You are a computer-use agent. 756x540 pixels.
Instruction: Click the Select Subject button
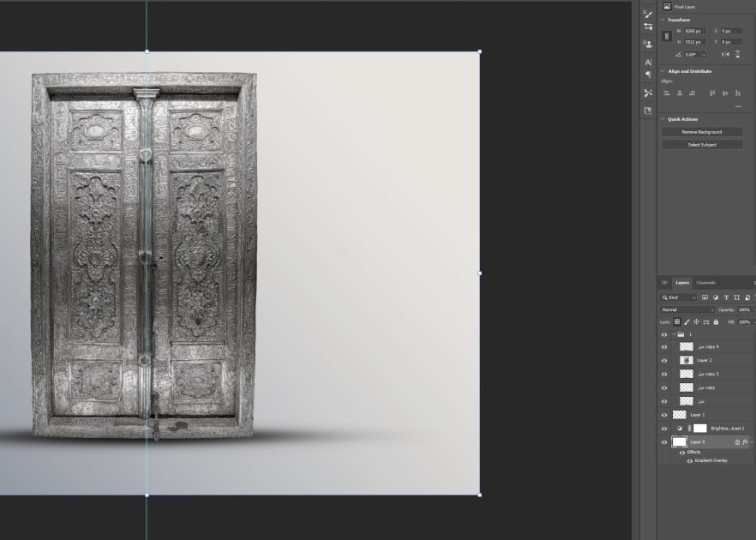tap(701, 145)
